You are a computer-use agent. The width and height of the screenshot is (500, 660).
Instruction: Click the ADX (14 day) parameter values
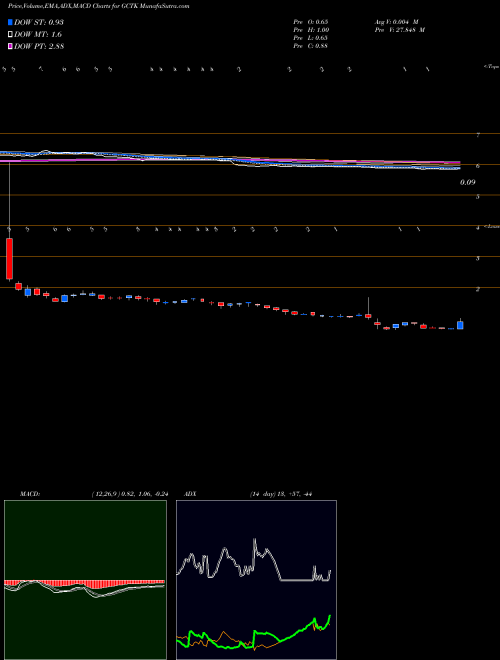(x=280, y=494)
